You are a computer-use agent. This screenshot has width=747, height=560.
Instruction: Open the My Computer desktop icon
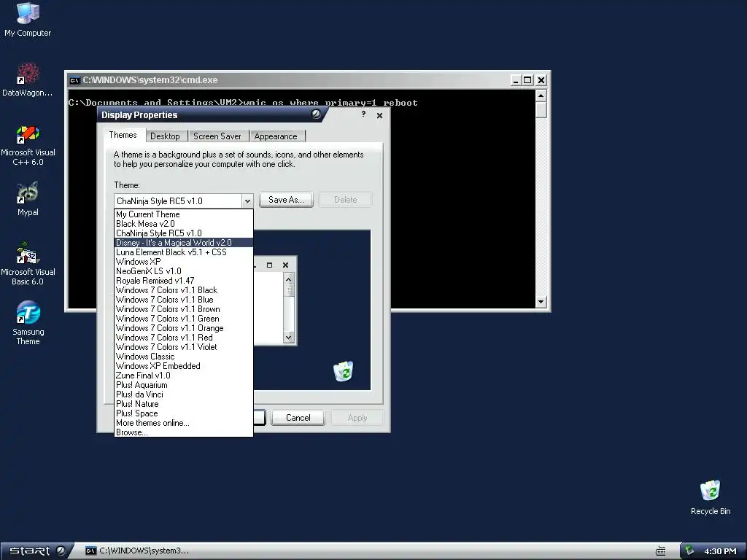point(28,20)
